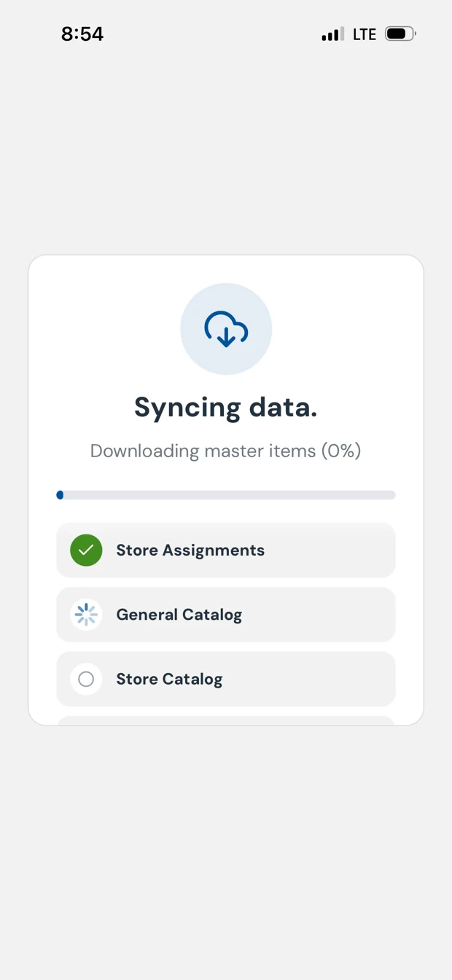Tap the Store Catalog label

point(169,679)
